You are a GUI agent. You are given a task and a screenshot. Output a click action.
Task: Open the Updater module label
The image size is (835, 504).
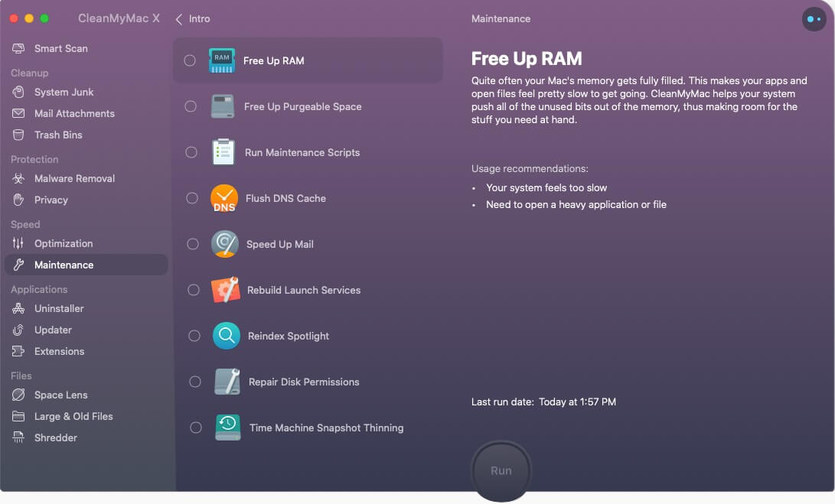pos(53,330)
